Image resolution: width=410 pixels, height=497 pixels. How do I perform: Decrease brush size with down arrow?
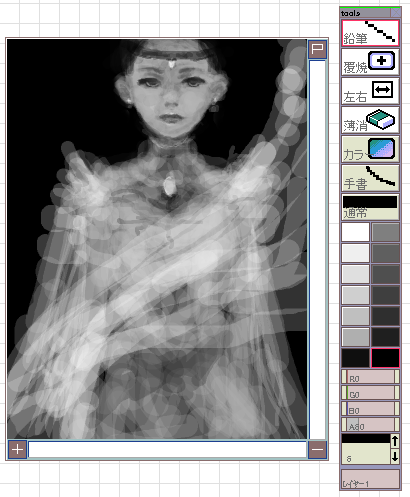pos(395,456)
